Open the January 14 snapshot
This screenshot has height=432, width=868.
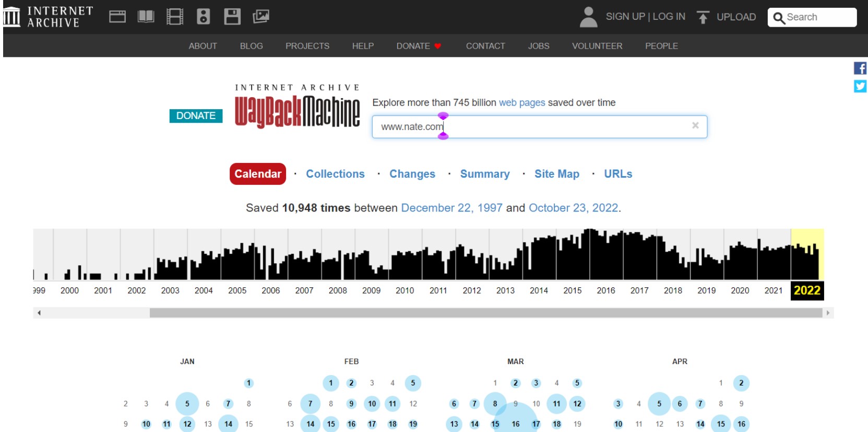[x=229, y=424]
